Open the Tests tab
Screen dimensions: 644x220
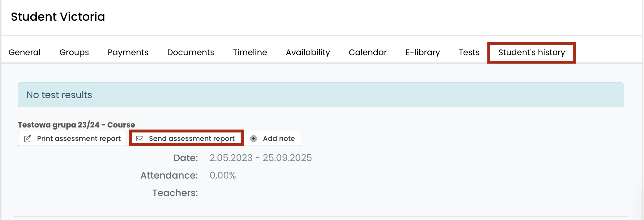[x=469, y=52]
